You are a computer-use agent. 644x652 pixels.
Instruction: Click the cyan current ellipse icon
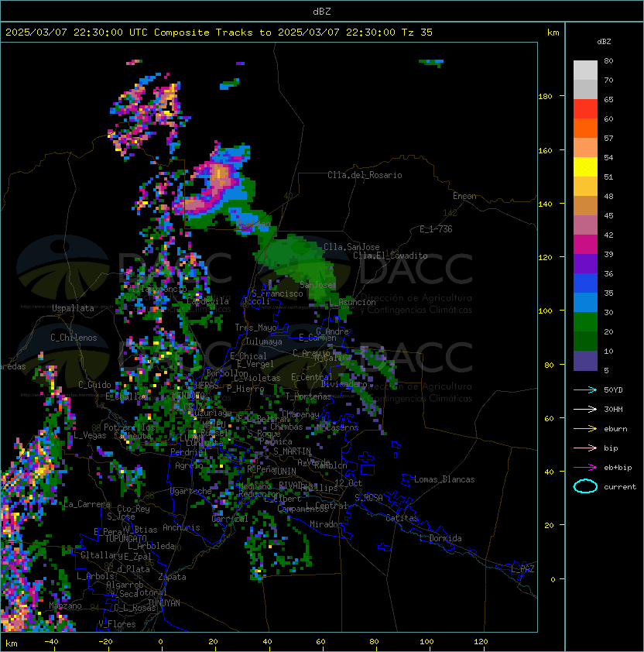[585, 487]
